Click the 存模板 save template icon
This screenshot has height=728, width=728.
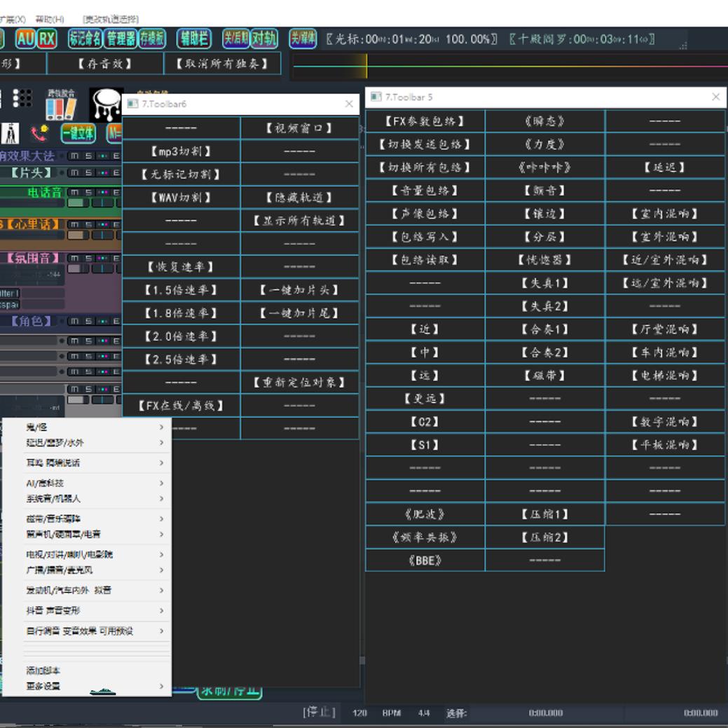coord(151,39)
